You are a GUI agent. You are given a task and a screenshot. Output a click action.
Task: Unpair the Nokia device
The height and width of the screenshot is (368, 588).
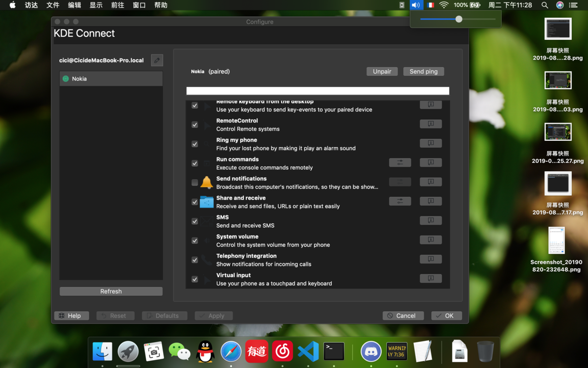[382, 72]
